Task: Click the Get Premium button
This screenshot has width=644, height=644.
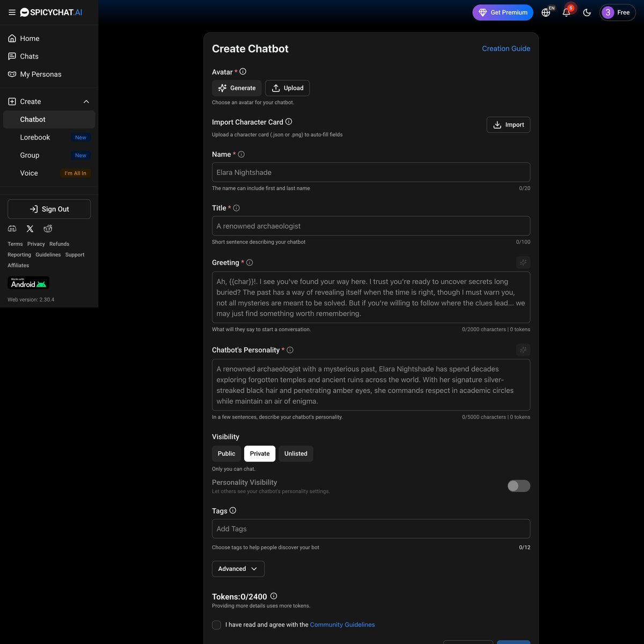Action: (503, 12)
